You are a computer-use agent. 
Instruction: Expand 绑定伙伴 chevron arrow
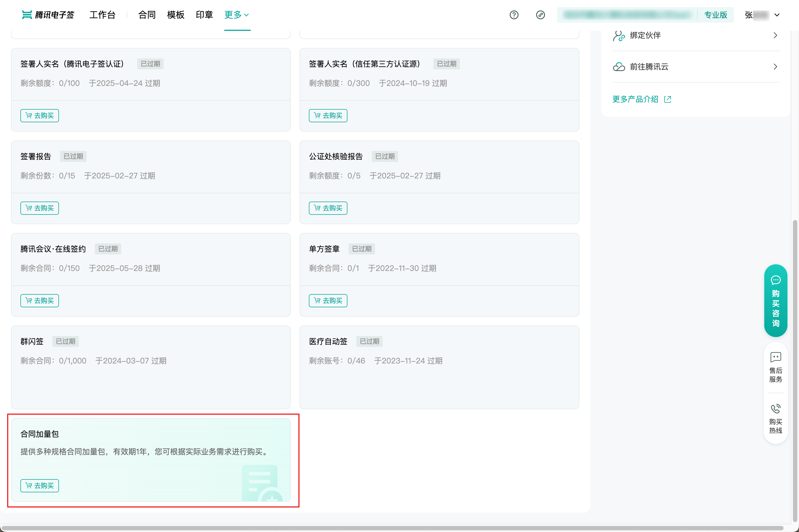(x=775, y=35)
